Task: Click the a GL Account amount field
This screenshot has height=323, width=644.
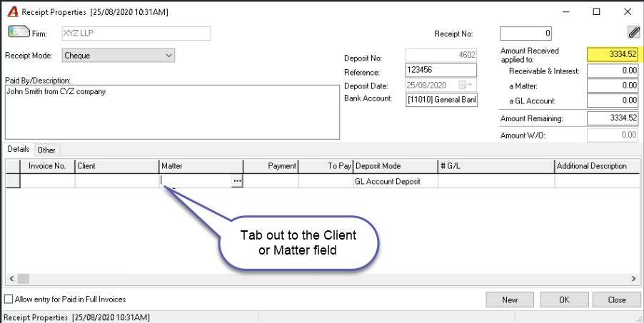Action: (x=613, y=100)
